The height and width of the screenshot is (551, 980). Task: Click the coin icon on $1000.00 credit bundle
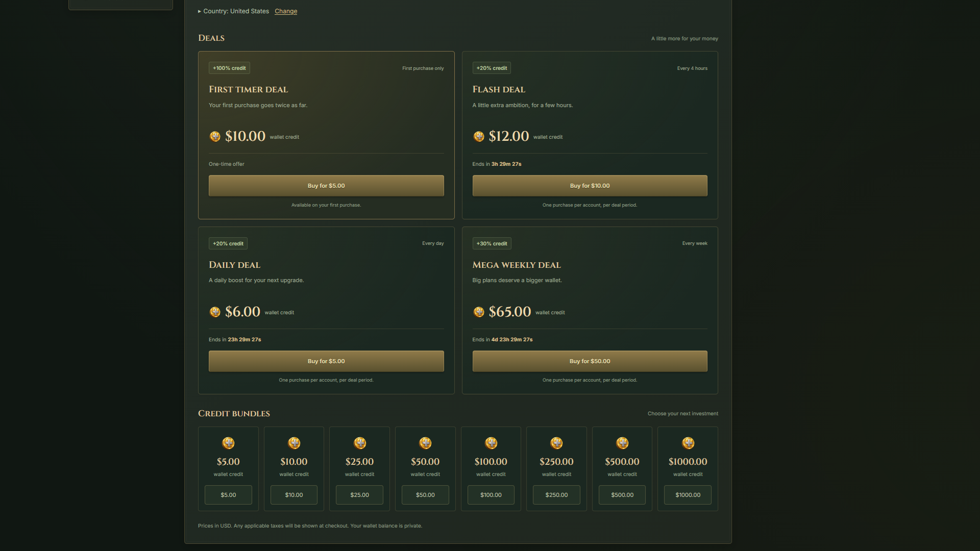688,443
